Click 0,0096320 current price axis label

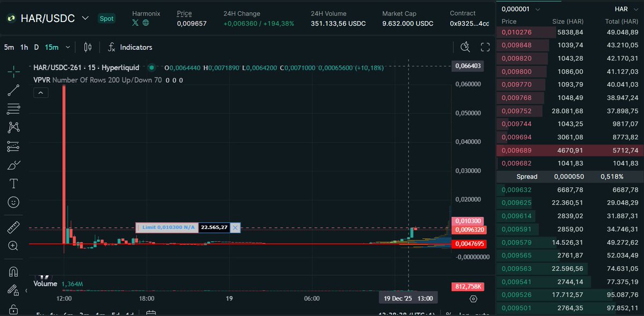[470, 230]
